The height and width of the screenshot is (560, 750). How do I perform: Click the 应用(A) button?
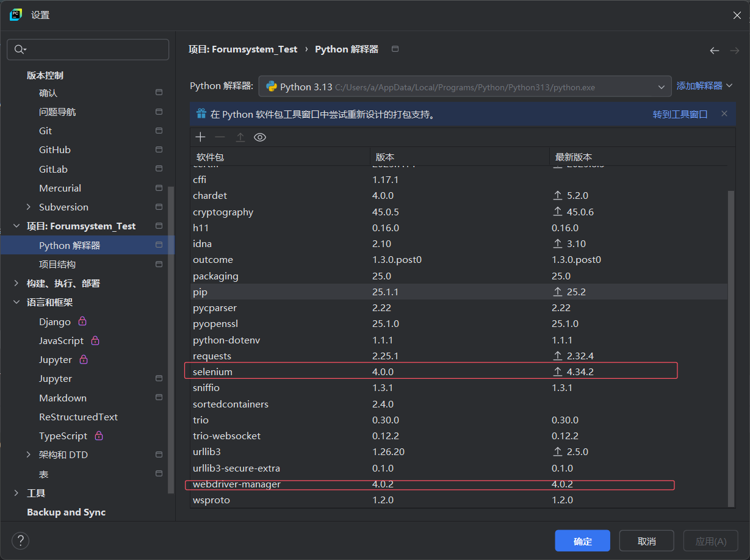711,541
